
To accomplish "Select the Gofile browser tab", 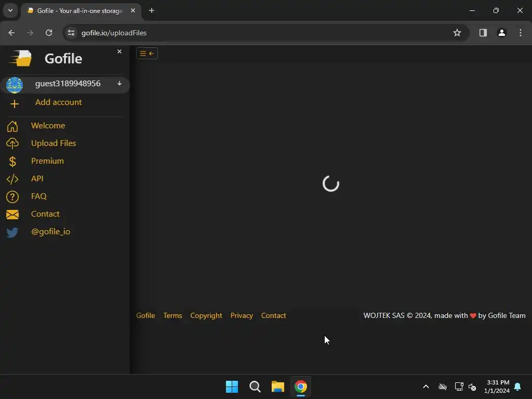I will [81, 11].
